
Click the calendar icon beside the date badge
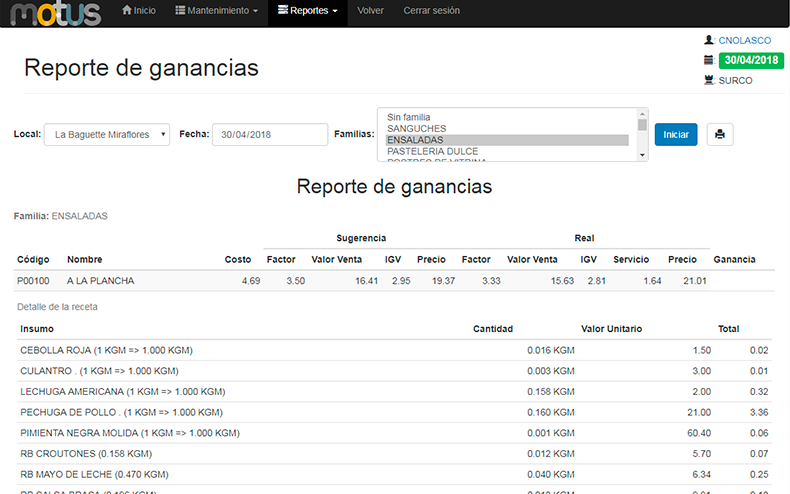[x=709, y=60]
